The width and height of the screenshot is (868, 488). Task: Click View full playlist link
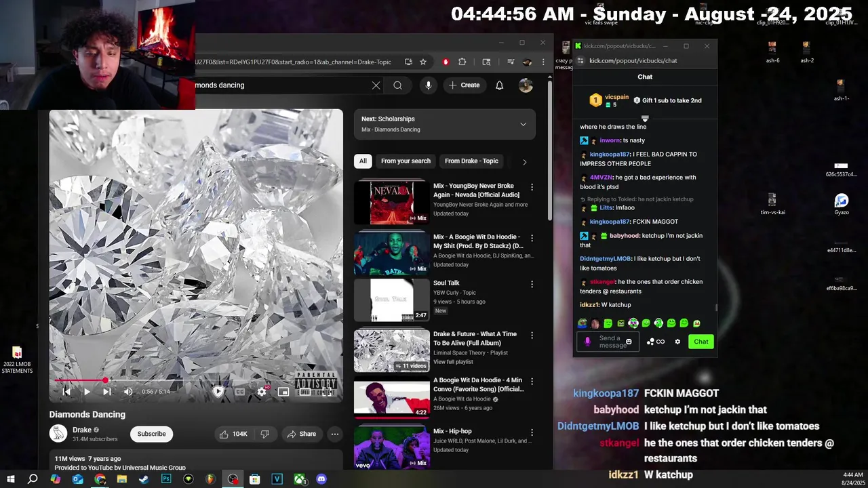453,362
